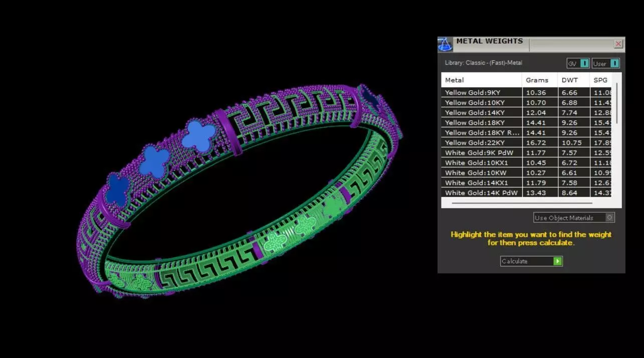Select the Yellow Gold:18KY row
This screenshot has height=358, width=644.
526,123
